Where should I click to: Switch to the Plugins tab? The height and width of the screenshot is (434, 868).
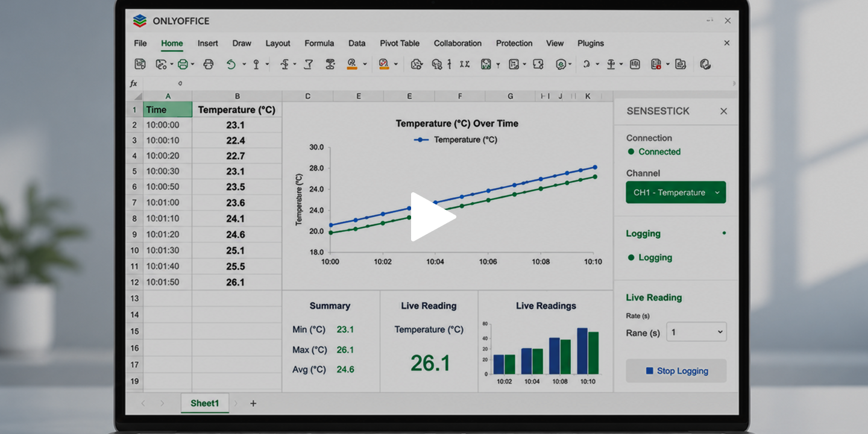coord(591,43)
